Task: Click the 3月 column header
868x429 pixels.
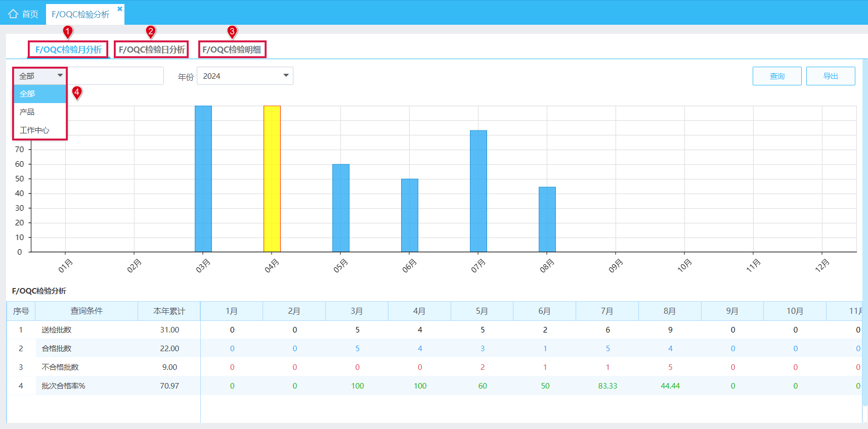Action: pyautogui.click(x=357, y=311)
